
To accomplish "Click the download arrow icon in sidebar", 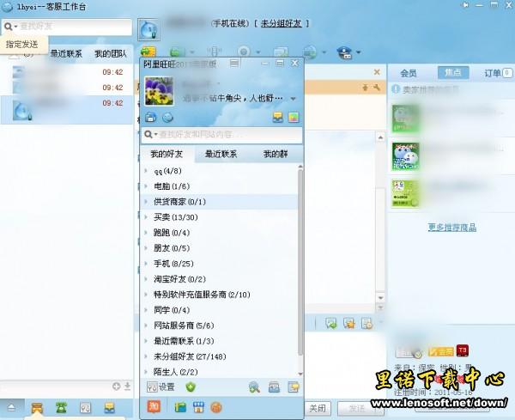I will tap(127, 387).
